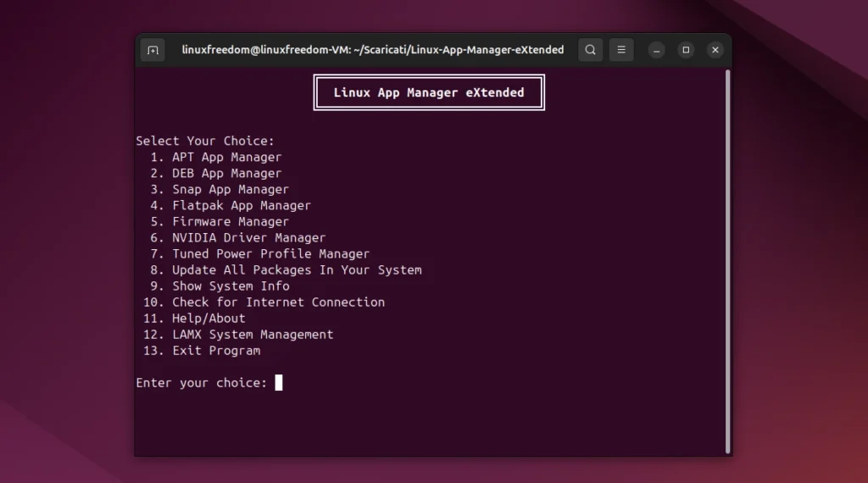
Task: Click the '1. APT App Manager' entry
Action: pos(216,157)
